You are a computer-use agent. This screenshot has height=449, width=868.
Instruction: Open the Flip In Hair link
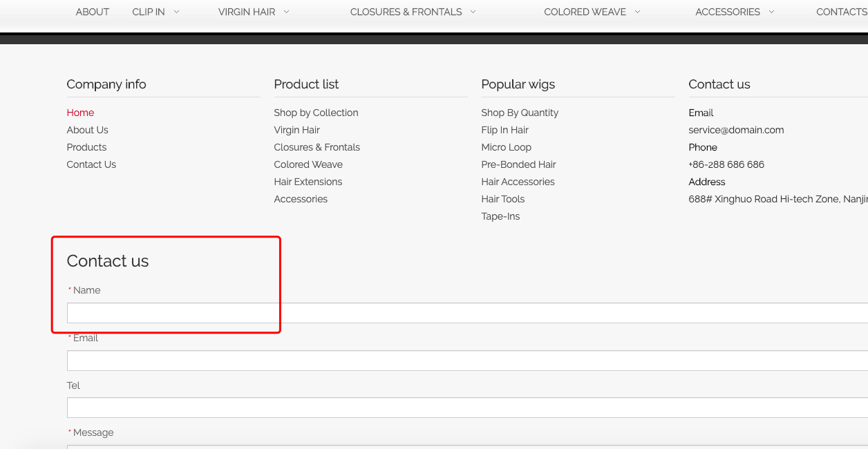pyautogui.click(x=504, y=130)
